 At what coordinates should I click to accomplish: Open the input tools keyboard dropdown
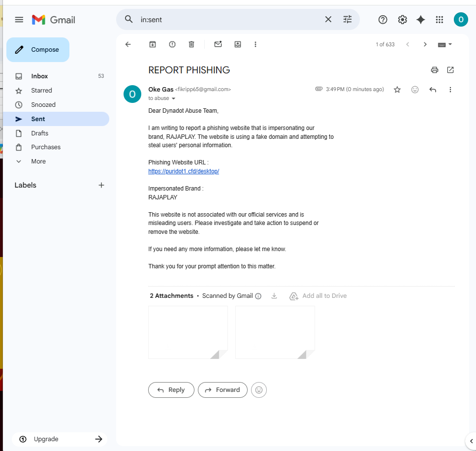tap(444, 45)
